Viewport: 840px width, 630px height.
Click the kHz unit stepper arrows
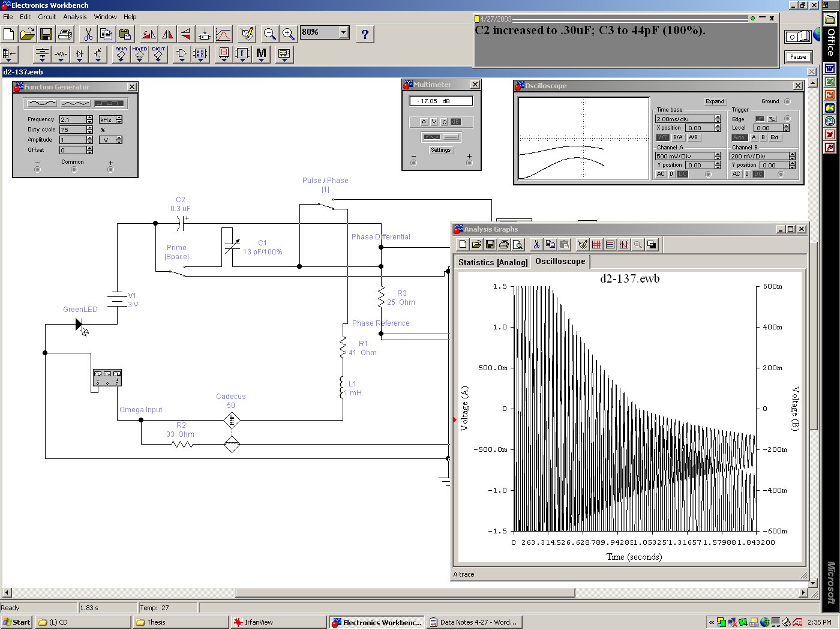pos(119,119)
